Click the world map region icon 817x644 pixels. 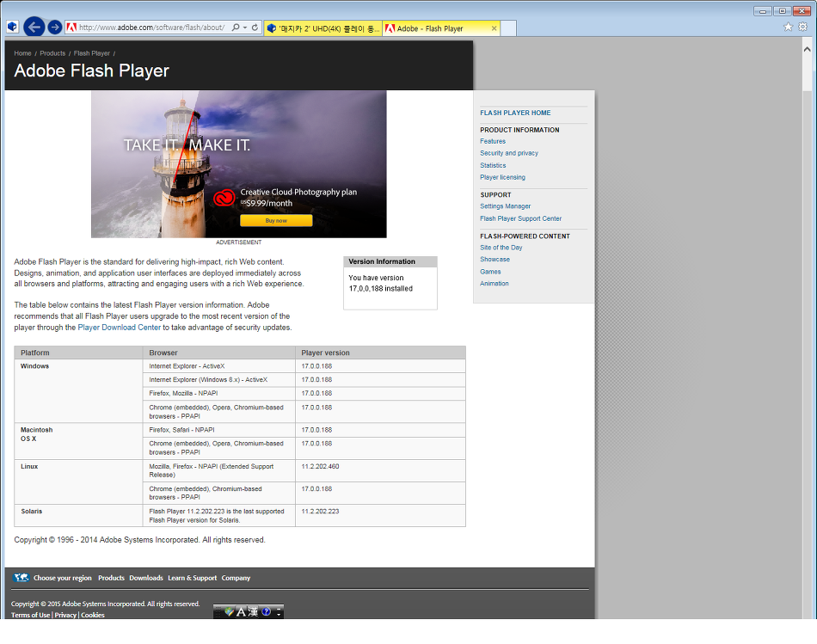(21, 577)
